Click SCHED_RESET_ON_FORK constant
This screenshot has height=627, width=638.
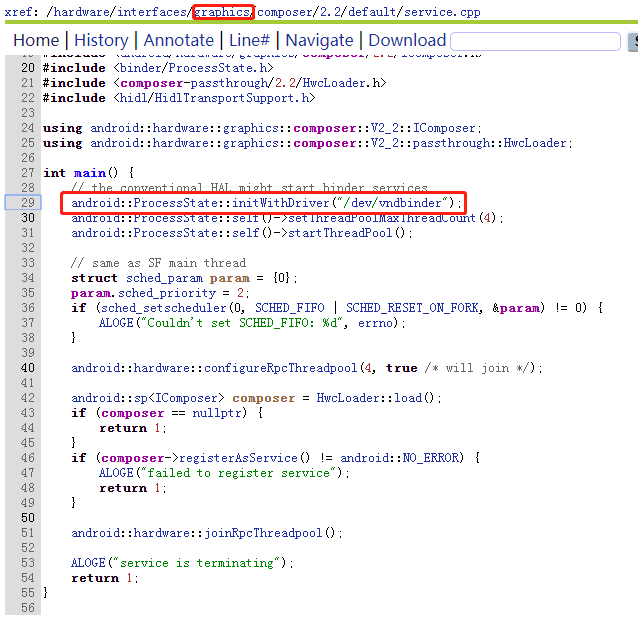point(412,308)
